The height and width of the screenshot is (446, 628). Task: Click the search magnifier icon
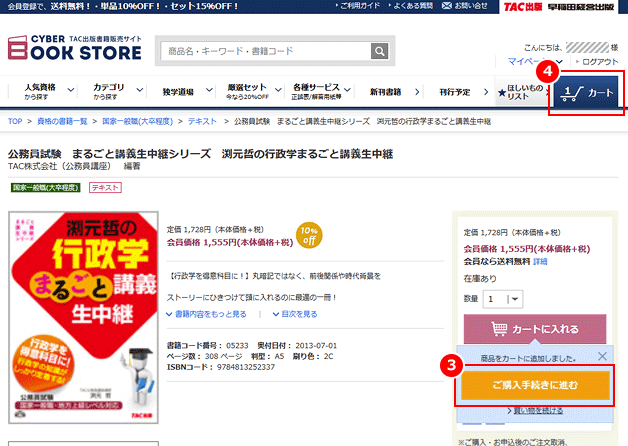pos(379,51)
